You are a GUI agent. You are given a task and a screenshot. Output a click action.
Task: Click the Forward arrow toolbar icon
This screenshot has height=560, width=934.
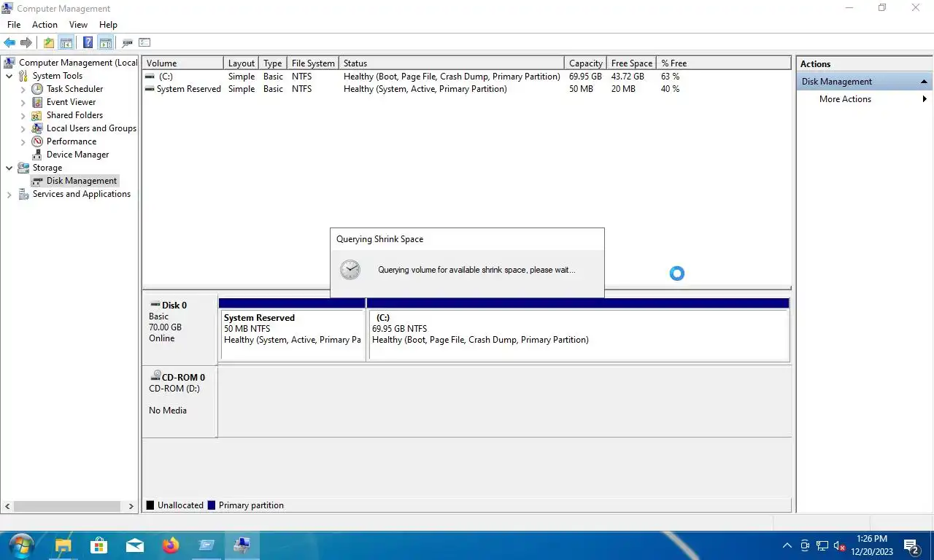coord(26,43)
